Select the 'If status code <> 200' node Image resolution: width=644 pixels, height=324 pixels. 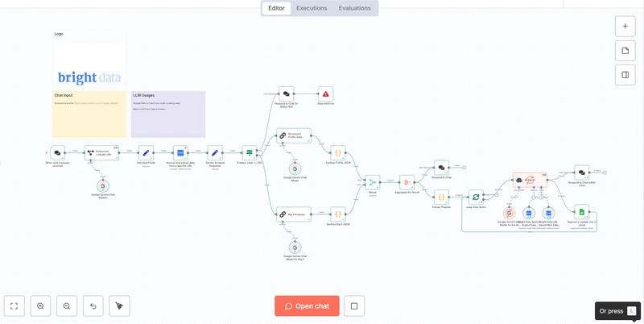(250, 152)
